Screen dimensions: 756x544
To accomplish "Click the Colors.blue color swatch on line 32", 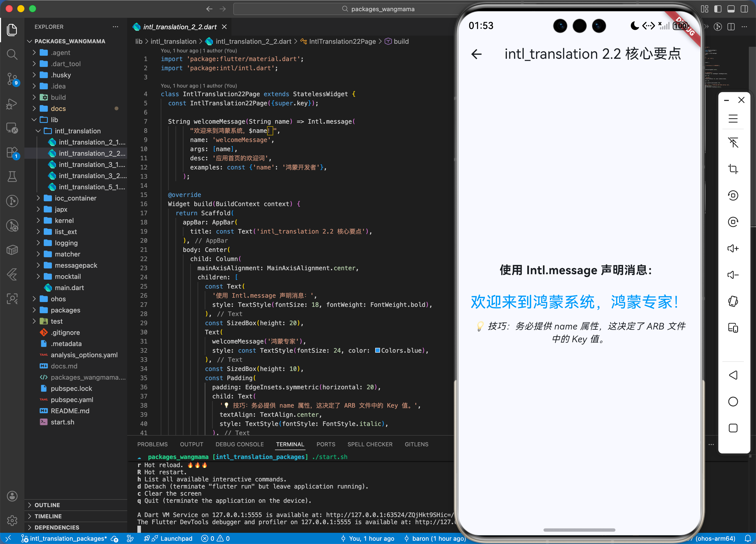I will point(378,350).
